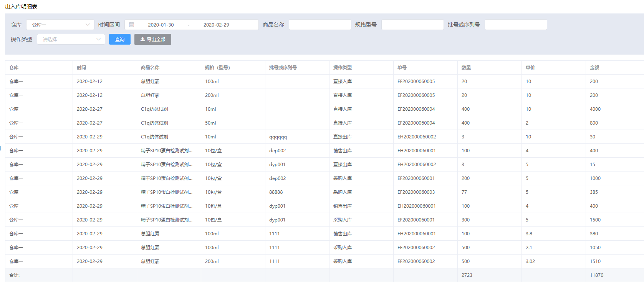Click the batch number 88888 cell
The height and width of the screenshot is (283, 644).
click(276, 192)
